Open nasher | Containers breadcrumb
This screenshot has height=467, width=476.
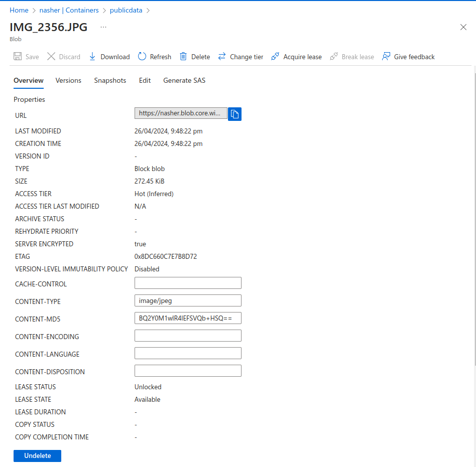coord(69,10)
